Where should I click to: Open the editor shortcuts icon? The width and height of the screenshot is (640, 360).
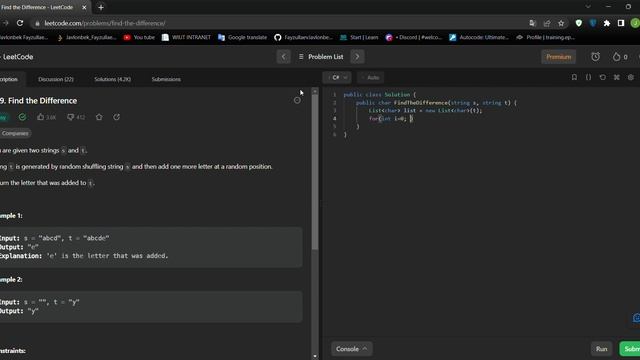pos(617,77)
